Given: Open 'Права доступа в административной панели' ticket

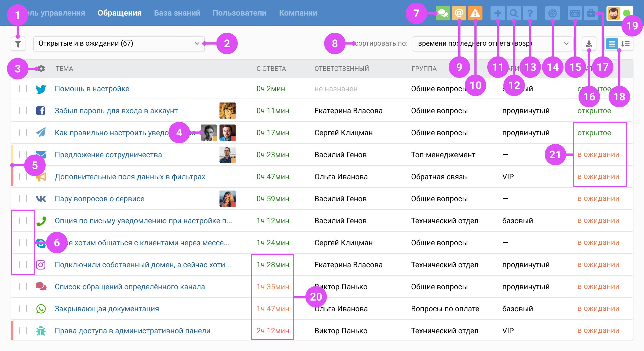Looking at the screenshot, I should click(132, 331).
